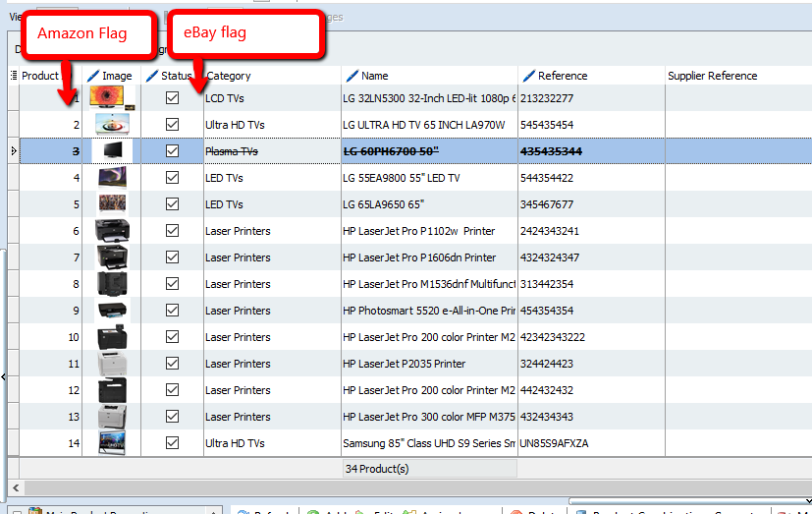Viewport: 812px width, 514px height.
Task: Click the white LaserJet P2035 thumbnail
Action: pyautogui.click(x=112, y=364)
